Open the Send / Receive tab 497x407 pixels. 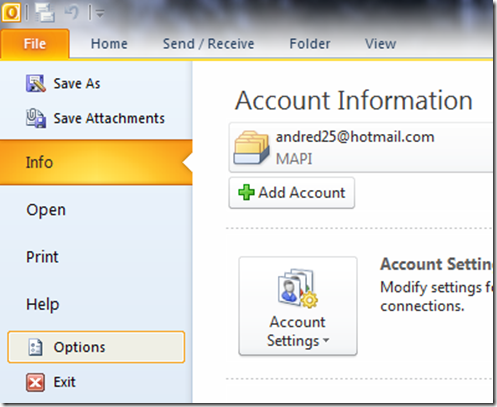pos(208,44)
